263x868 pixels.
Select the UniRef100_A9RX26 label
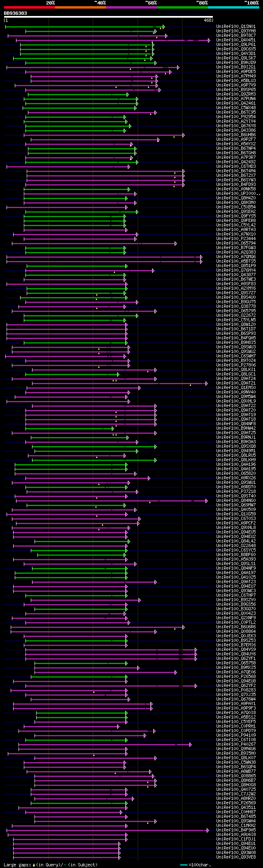(x=236, y=478)
